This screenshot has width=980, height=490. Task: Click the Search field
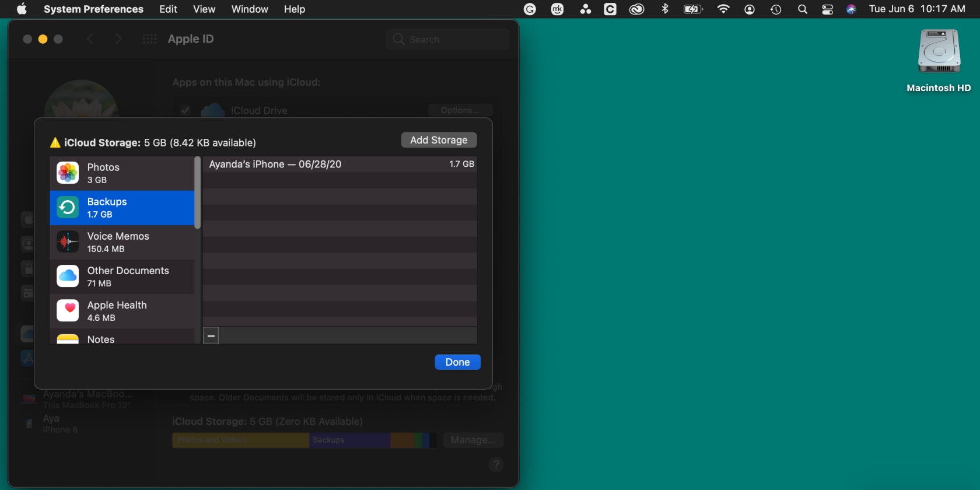(x=448, y=40)
